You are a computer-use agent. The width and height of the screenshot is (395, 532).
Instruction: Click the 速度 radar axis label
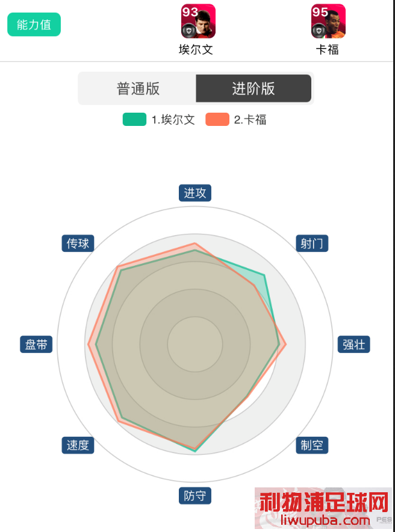click(78, 445)
